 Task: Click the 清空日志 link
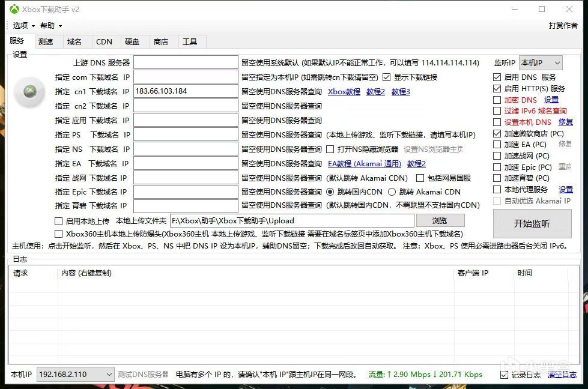tap(562, 375)
